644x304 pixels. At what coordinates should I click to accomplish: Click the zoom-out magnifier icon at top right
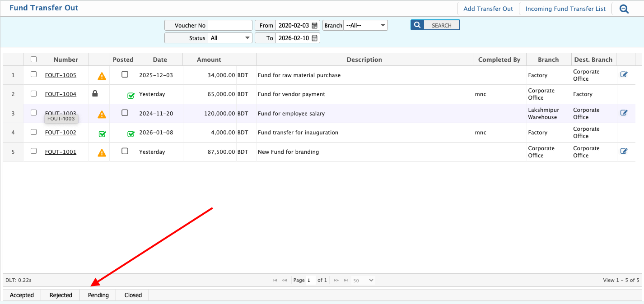[624, 9]
